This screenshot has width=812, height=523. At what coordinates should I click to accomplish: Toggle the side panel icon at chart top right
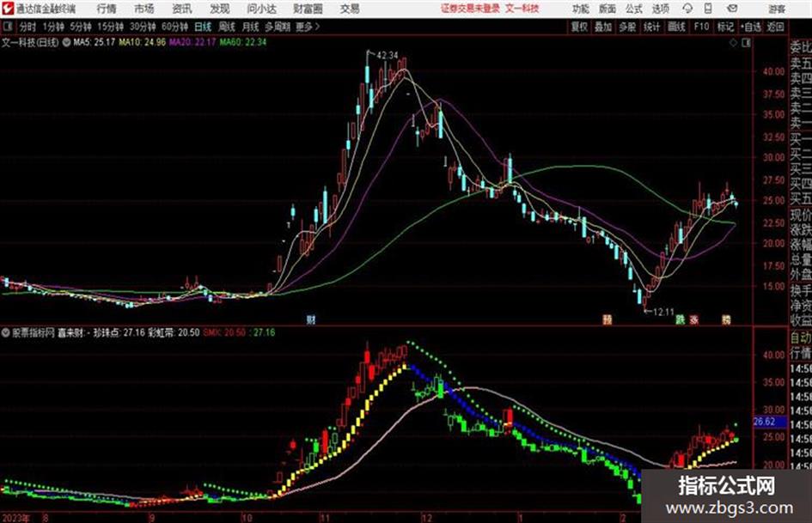tap(746, 43)
